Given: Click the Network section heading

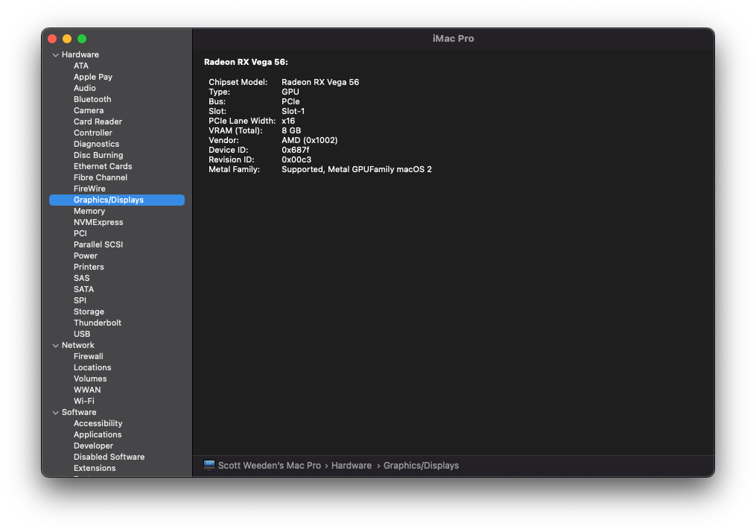Looking at the screenshot, I should (x=77, y=345).
